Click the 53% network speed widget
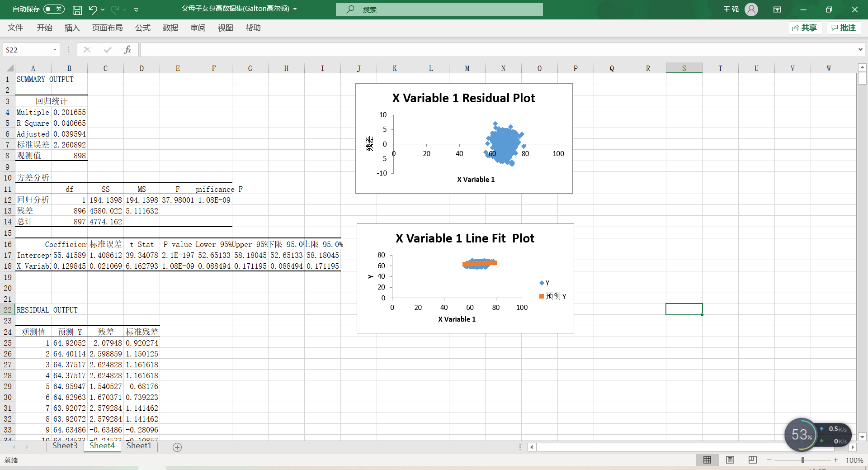 point(818,435)
